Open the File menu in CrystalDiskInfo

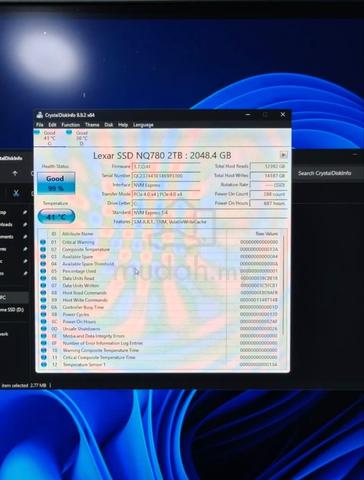click(40, 125)
